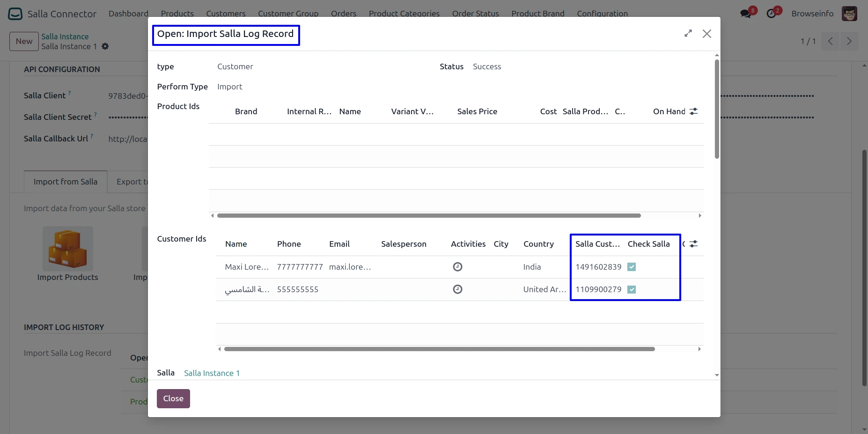Go to the previous record arrow
868x434 pixels.
click(830, 41)
